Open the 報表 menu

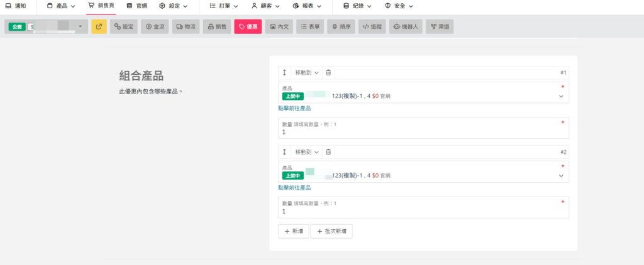tap(307, 6)
